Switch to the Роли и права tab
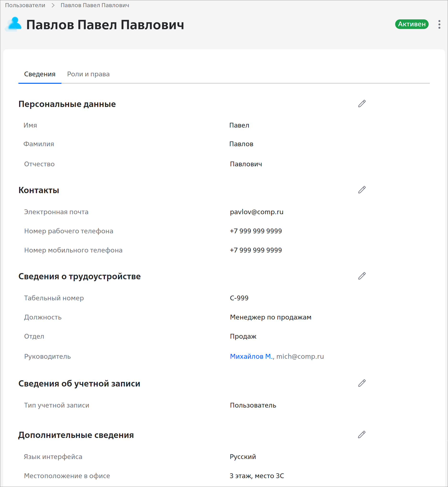The image size is (448, 487). pos(88,74)
